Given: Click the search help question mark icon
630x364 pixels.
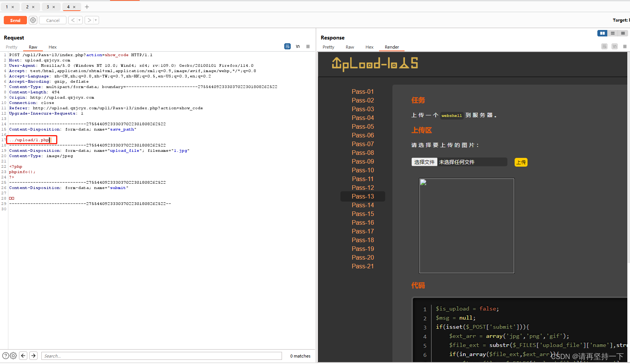Looking at the screenshot, I should pos(5,356).
